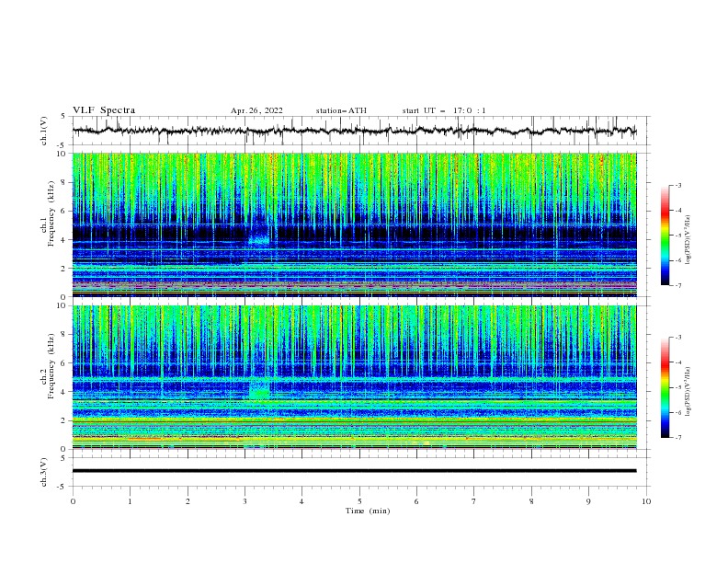Viewport: 728px width, 563px height.
Task: Click the ch.2 spectrogram panel
Action: [x=354, y=377]
